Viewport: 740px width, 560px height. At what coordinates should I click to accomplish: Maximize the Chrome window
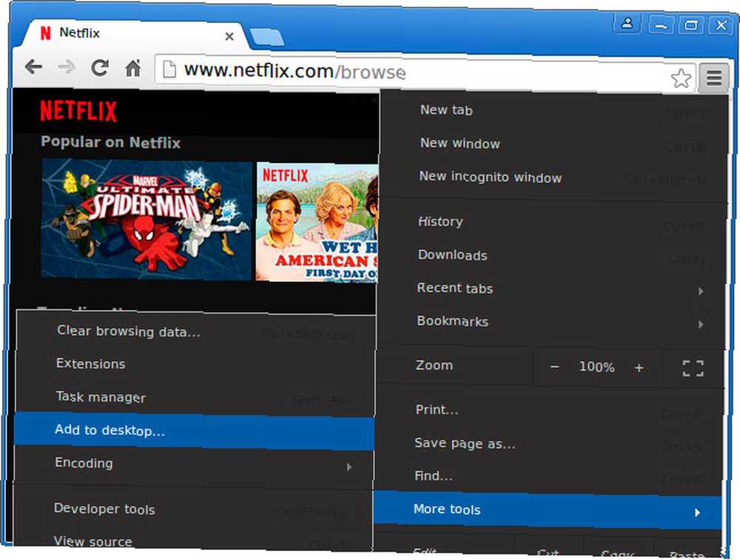point(691,25)
